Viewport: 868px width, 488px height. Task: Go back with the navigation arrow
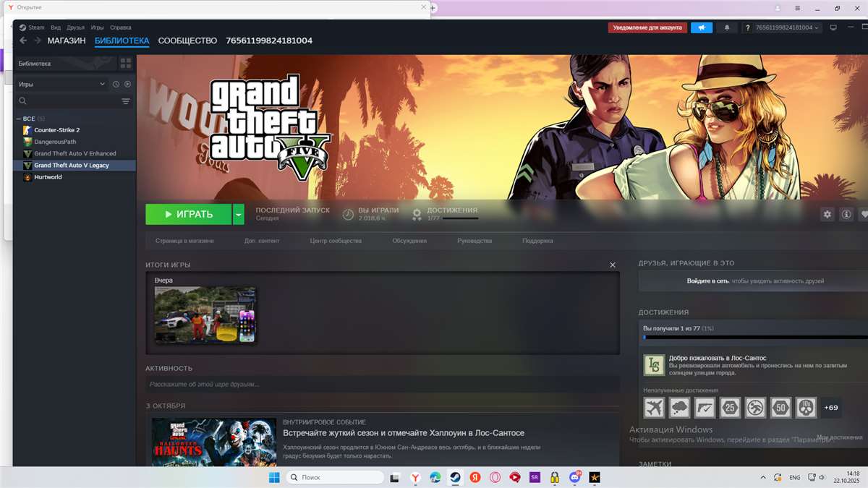pos(23,40)
